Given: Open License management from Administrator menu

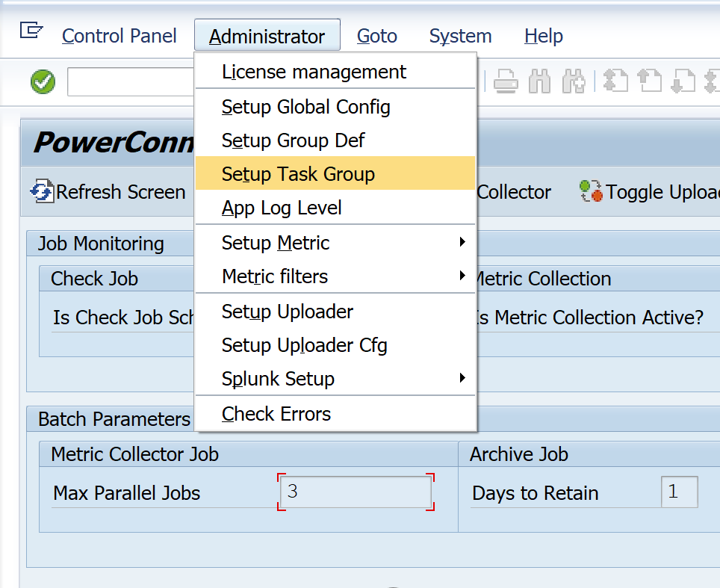Looking at the screenshot, I should coord(314,72).
